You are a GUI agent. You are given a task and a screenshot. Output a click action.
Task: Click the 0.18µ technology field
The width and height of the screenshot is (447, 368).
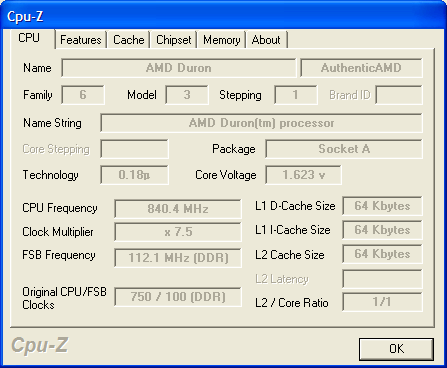(135, 175)
